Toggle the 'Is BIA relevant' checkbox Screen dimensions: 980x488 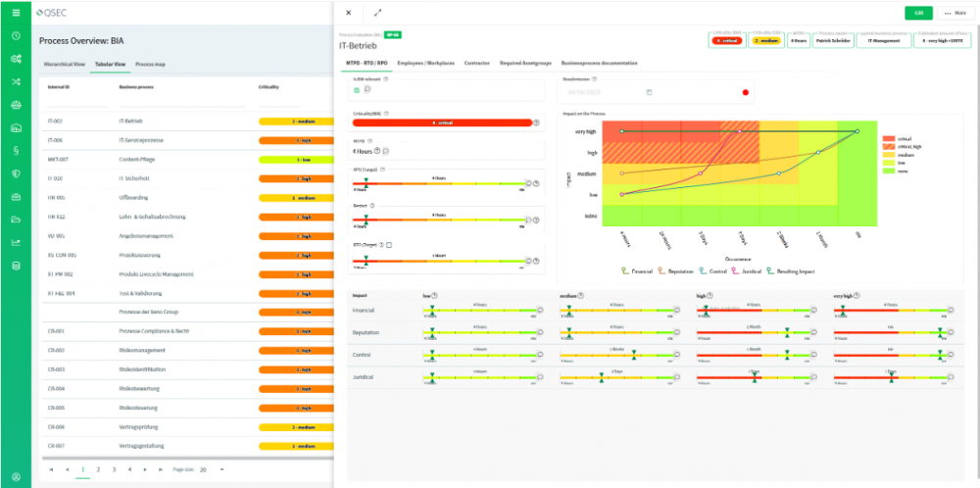(x=357, y=90)
